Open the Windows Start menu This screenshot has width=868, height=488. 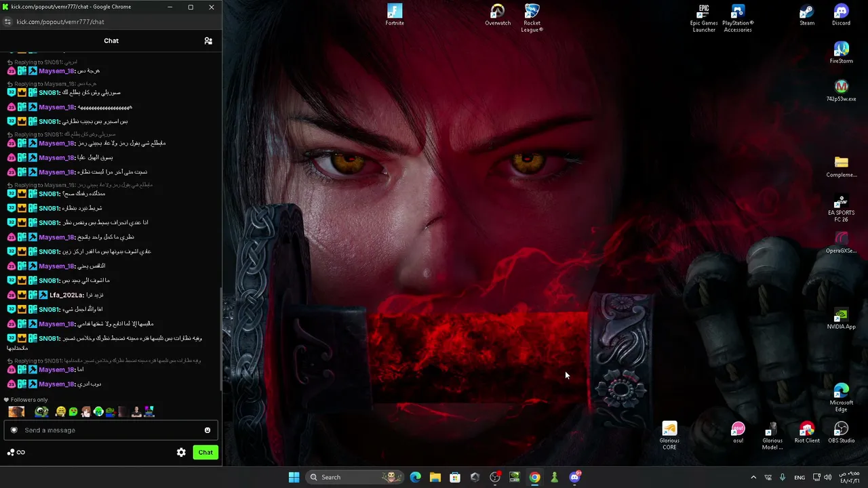tap(294, 477)
